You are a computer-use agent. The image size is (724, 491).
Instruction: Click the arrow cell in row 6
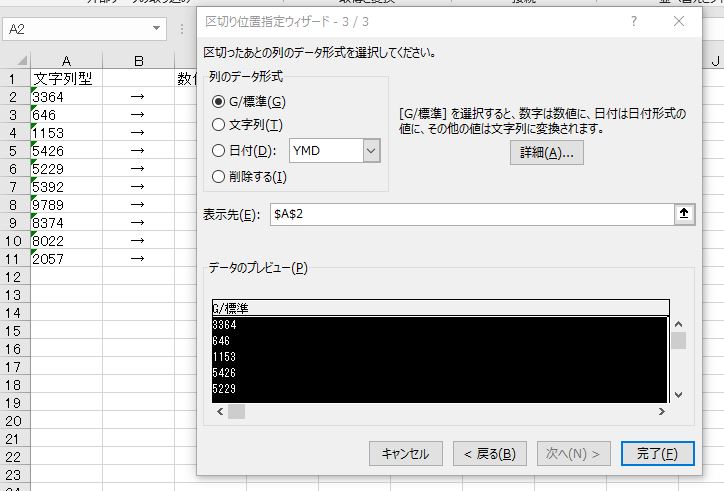tap(139, 169)
